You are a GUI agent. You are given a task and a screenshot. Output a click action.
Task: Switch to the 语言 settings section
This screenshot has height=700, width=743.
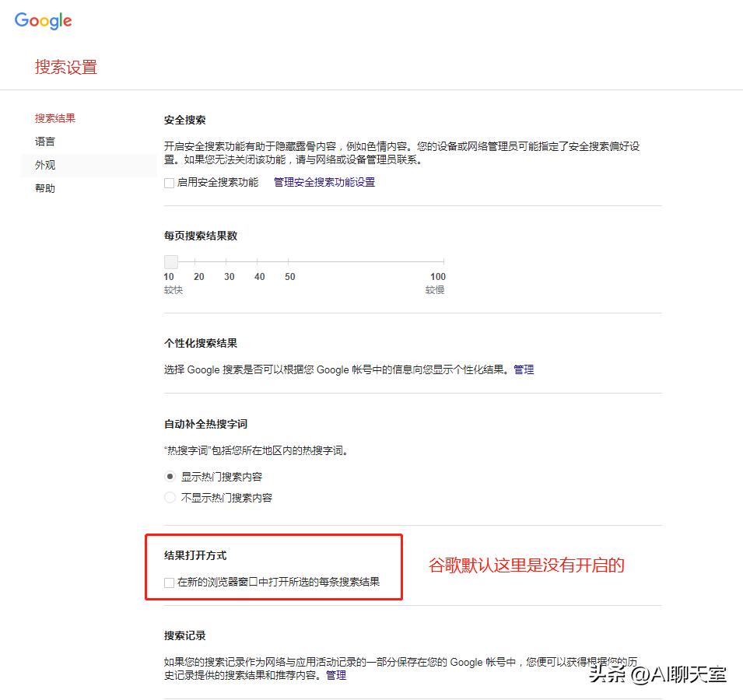(x=44, y=141)
